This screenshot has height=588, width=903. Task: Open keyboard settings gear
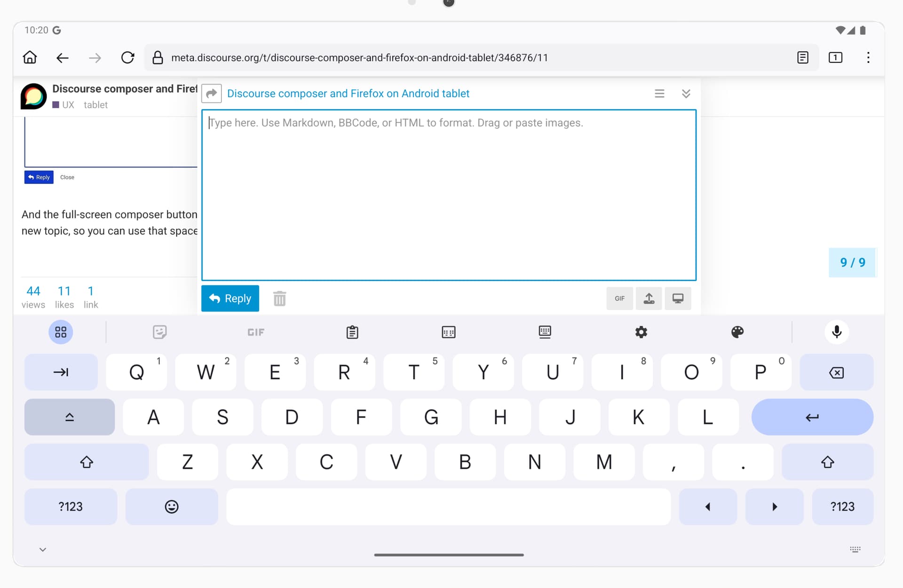coord(641,332)
